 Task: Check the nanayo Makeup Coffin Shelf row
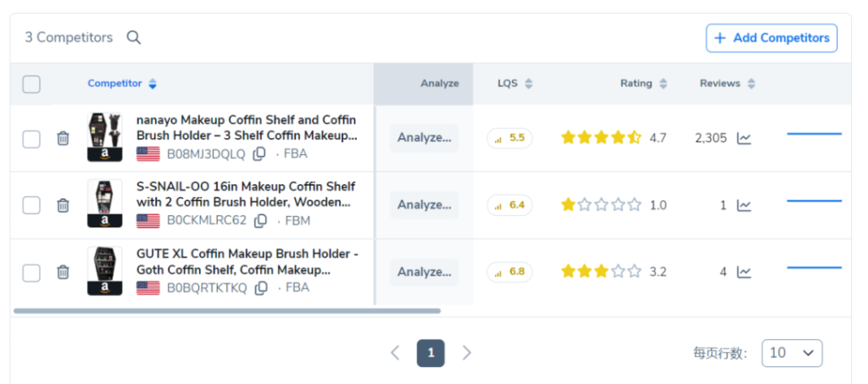pos(31,138)
